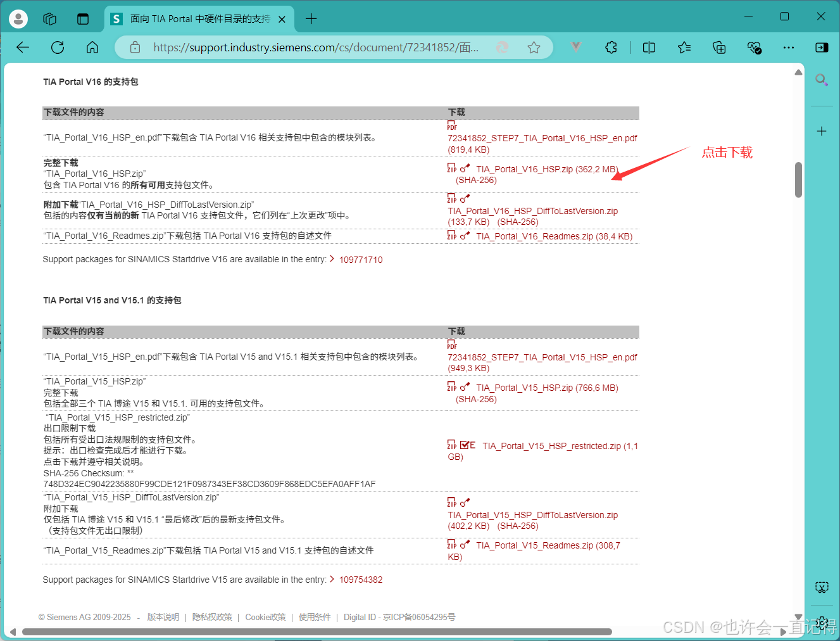Open the workspaces icon in title bar
840x641 pixels.
(50, 19)
